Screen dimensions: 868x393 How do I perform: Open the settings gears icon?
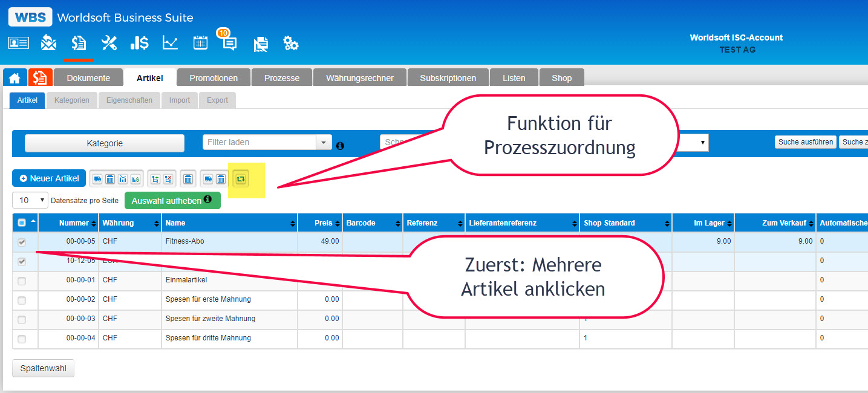[x=290, y=44]
